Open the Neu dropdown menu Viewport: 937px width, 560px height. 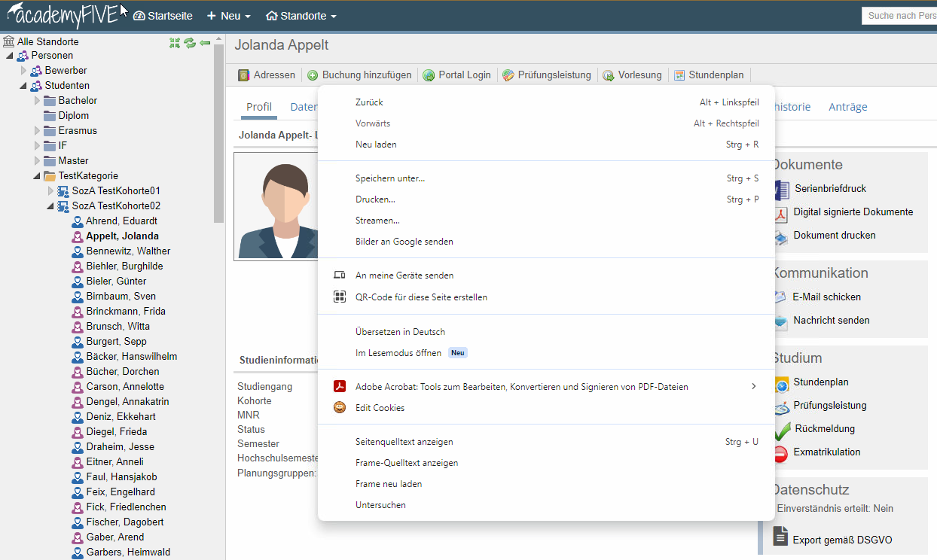click(x=228, y=16)
